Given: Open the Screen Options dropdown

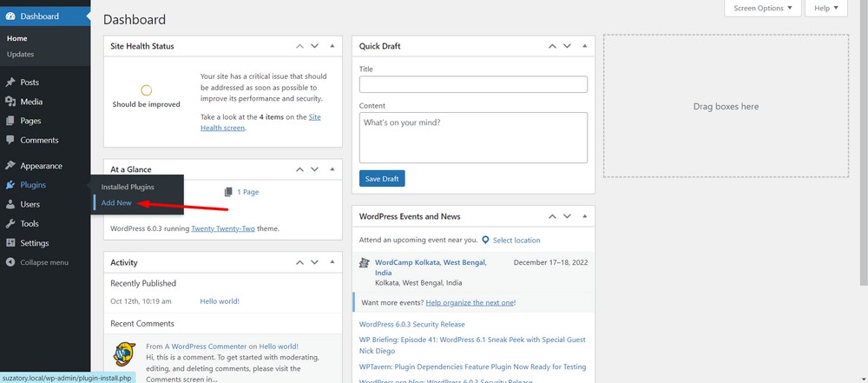Looking at the screenshot, I should tap(763, 9).
